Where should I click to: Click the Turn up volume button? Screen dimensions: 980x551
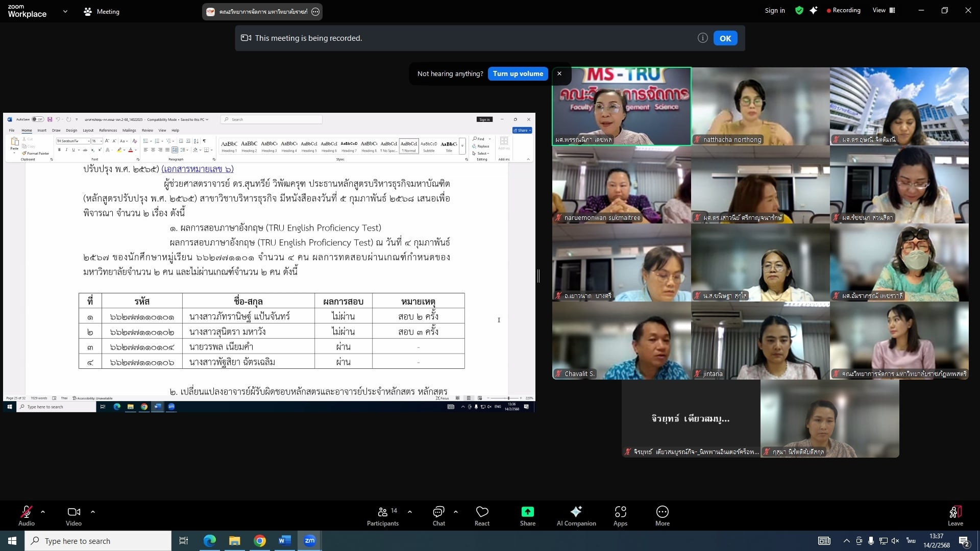[518, 73]
